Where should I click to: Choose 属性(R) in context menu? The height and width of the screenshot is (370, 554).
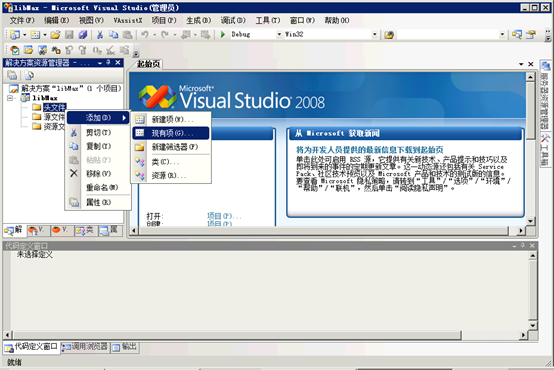point(98,202)
